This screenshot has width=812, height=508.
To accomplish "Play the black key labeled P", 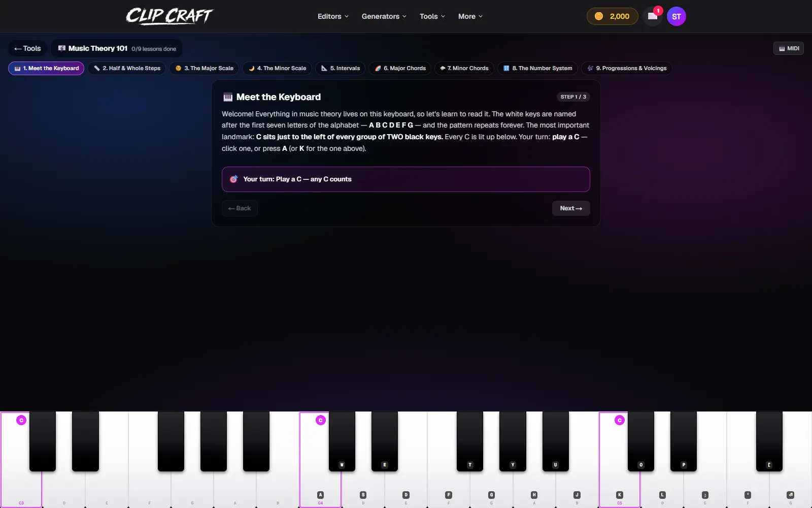I will (x=684, y=441).
